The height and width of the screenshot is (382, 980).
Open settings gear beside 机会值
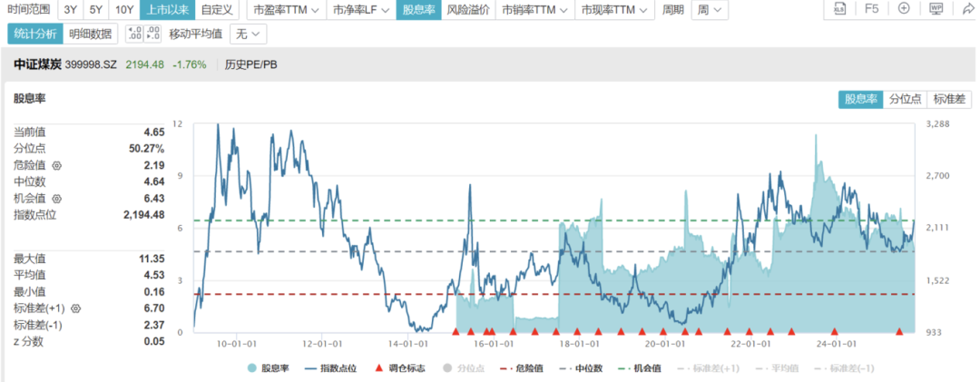point(56,198)
